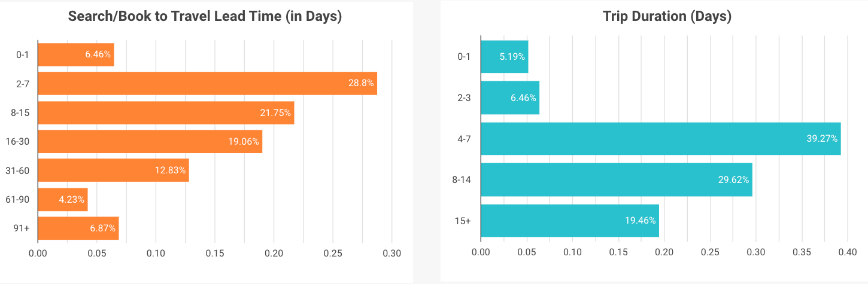868x284 pixels.
Task: Select the 39.27% teal bar for 4-7 days
Action: click(660, 139)
